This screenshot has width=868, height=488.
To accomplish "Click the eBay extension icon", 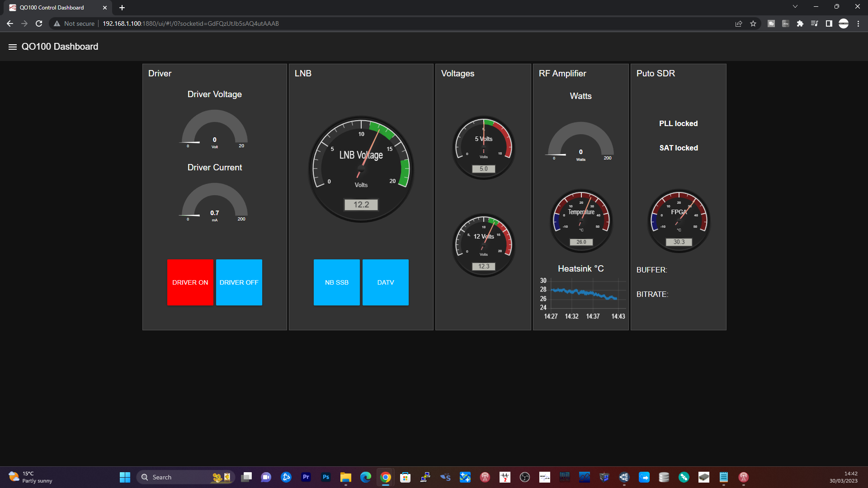I will point(786,23).
